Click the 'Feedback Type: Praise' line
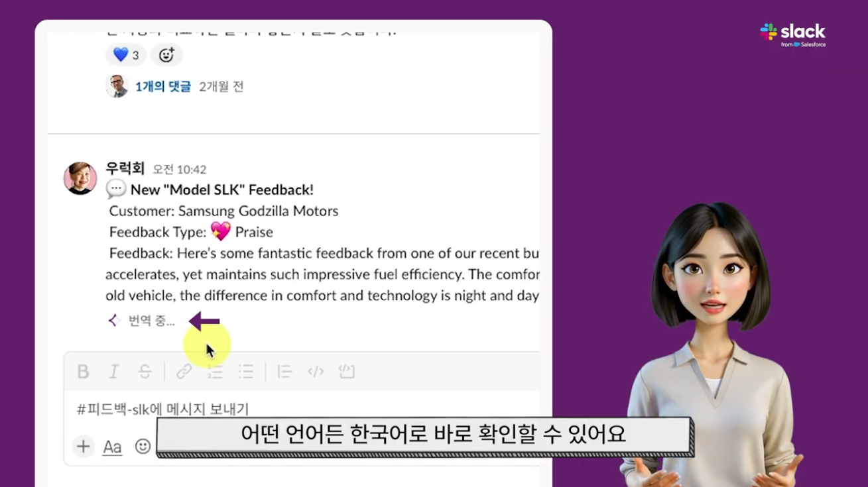 pyautogui.click(x=191, y=232)
